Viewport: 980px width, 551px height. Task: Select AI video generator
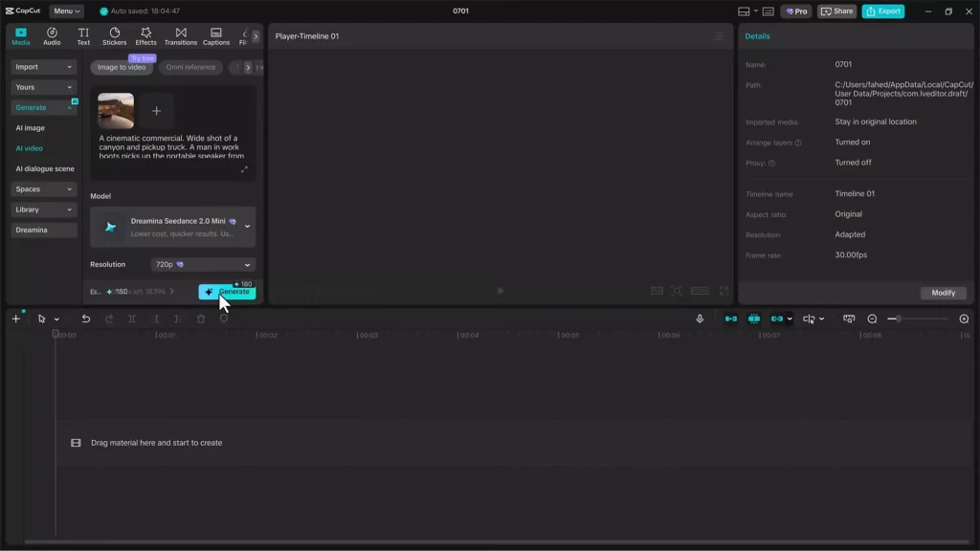(x=30, y=148)
